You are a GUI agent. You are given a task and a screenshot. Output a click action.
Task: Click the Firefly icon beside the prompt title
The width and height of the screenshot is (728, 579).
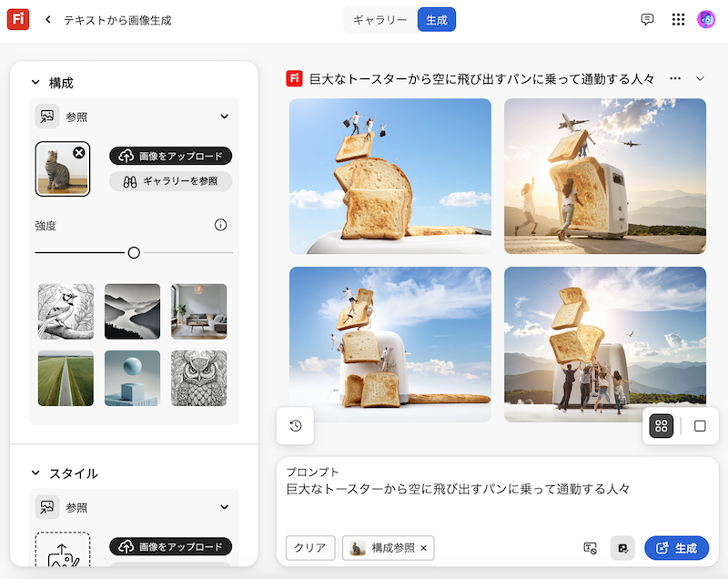294,78
